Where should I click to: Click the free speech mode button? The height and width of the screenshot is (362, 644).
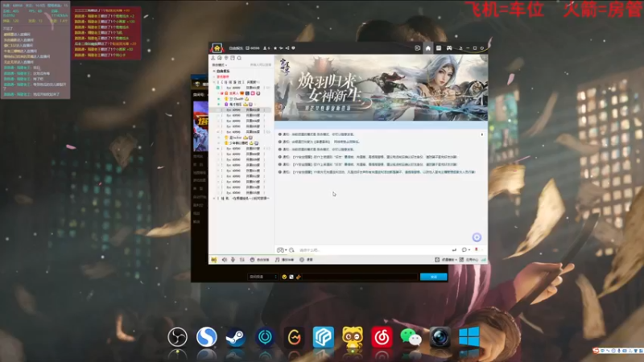coord(259,260)
